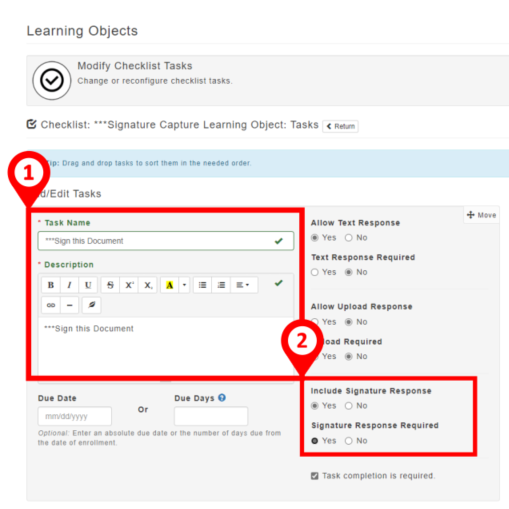This screenshot has height=509, width=509.
Task: Clear formatting with the eraser icon
Action: pyautogui.click(x=92, y=305)
